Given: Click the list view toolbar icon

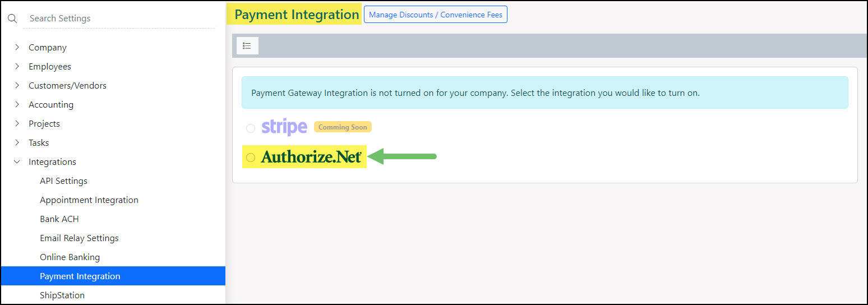Looking at the screenshot, I should pyautogui.click(x=247, y=46).
